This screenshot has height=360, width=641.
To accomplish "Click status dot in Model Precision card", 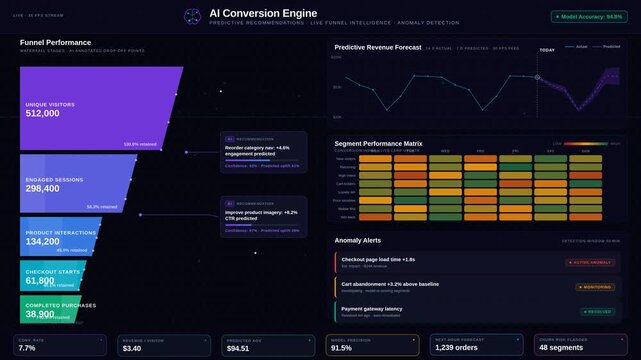I will click(x=414, y=340).
